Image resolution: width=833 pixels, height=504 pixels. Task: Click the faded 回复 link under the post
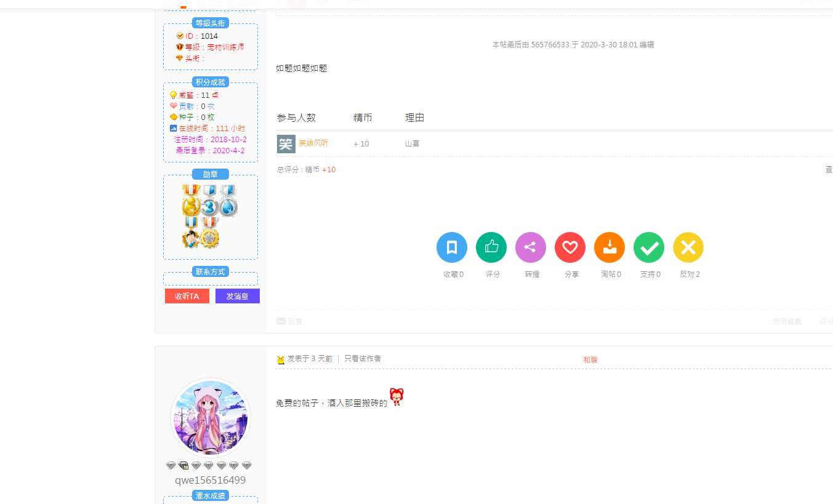pyautogui.click(x=296, y=321)
